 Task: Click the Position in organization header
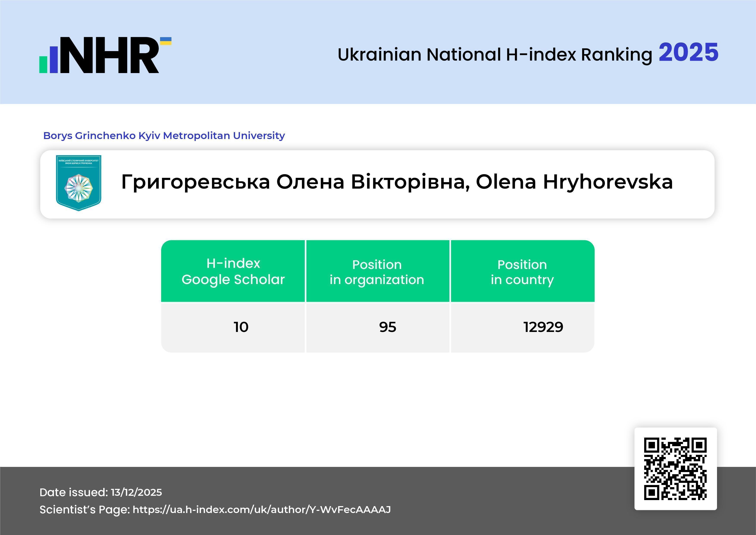point(377,272)
